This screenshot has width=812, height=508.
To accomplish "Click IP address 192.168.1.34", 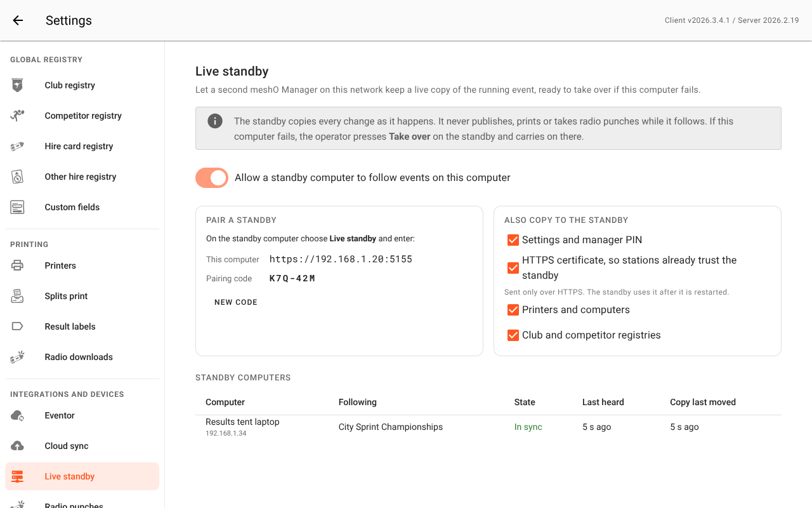I will pos(226,433).
